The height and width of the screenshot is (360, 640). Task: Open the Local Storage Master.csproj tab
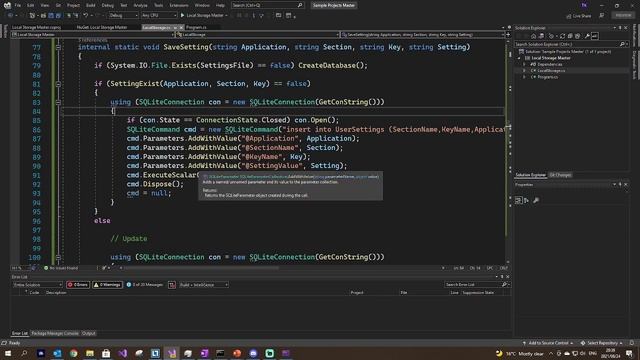pos(36,27)
